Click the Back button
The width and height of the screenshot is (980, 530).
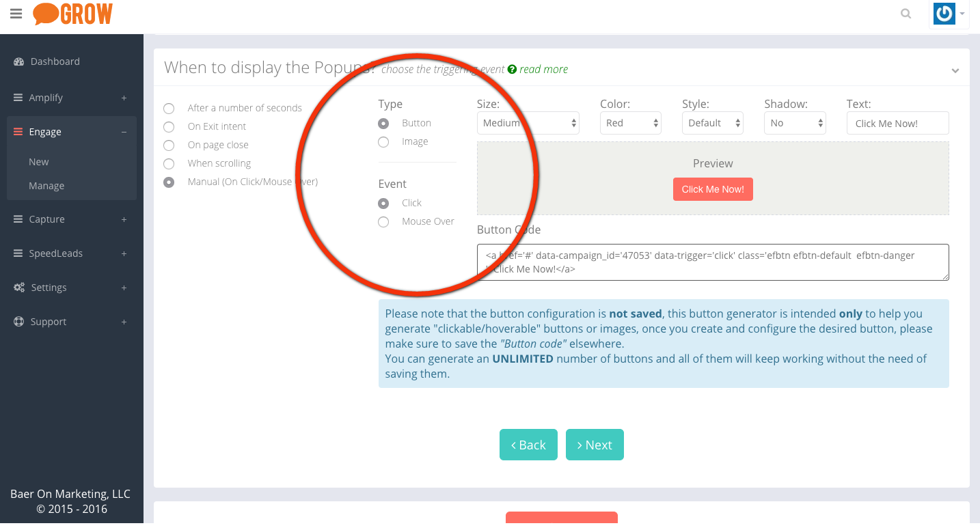[528, 445]
